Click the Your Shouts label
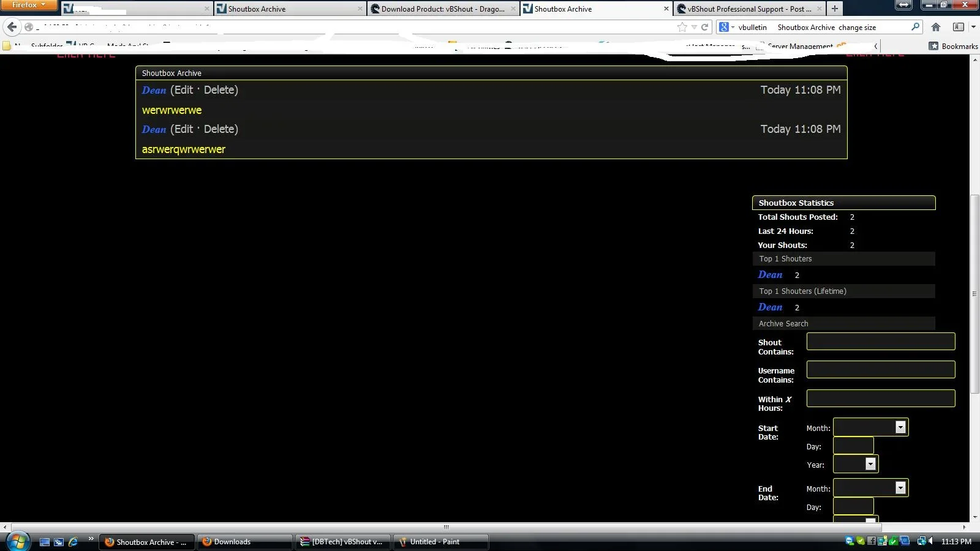Viewport: 980px width, 551px height. (x=782, y=246)
